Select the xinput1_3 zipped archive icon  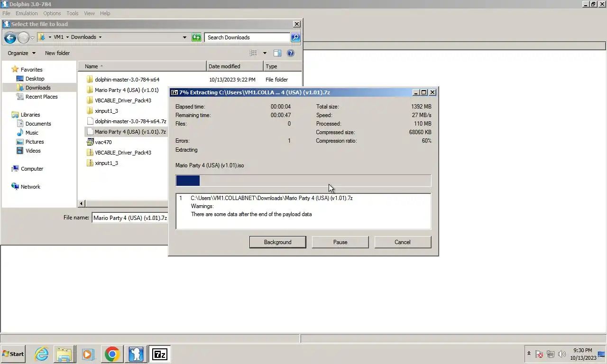point(90,163)
